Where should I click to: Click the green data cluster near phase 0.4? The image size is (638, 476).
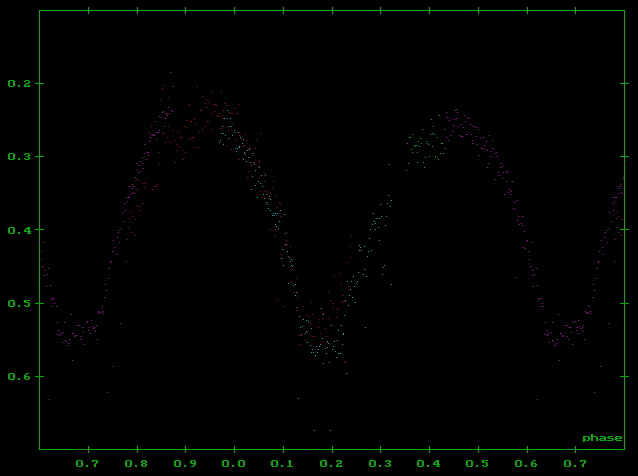(x=425, y=142)
